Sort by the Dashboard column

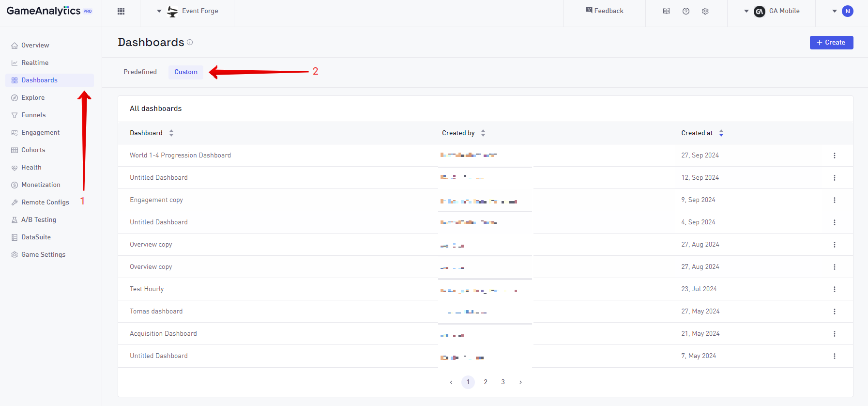(171, 133)
